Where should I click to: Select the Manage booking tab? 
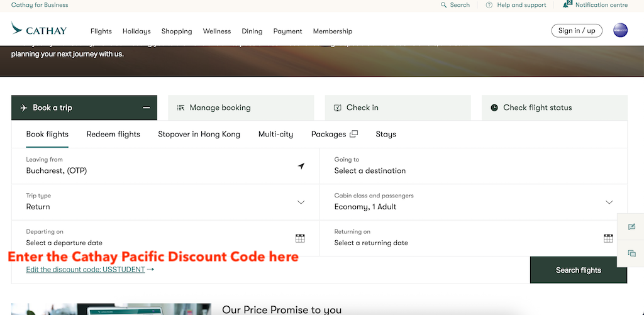(241, 108)
